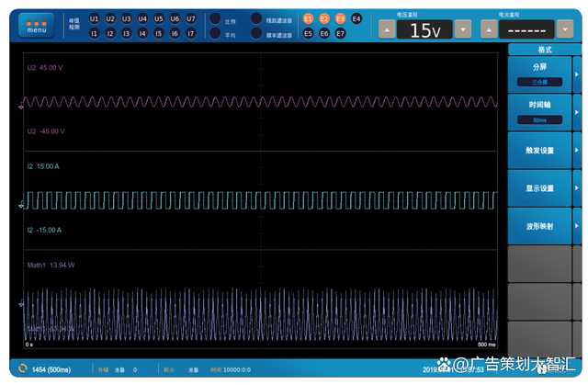Toggle peak detection for channel U6
The height and width of the screenshot is (385, 588).
[175, 18]
